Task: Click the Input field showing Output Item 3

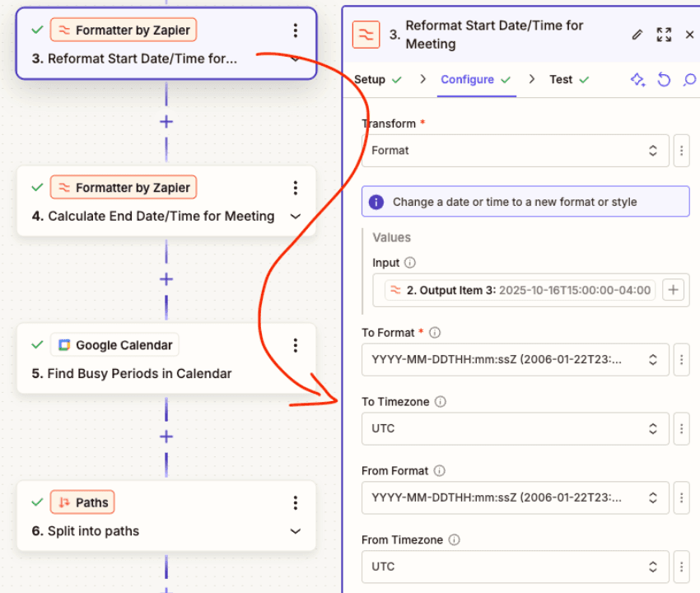Action: [519, 290]
